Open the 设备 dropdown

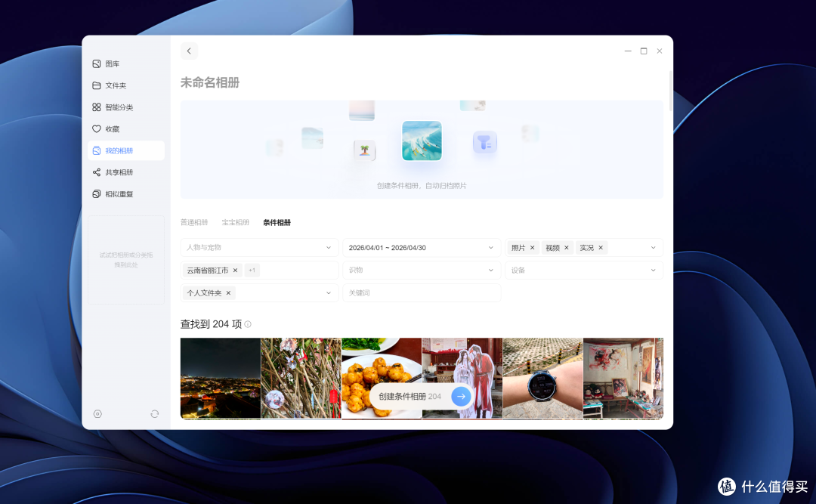[584, 271]
